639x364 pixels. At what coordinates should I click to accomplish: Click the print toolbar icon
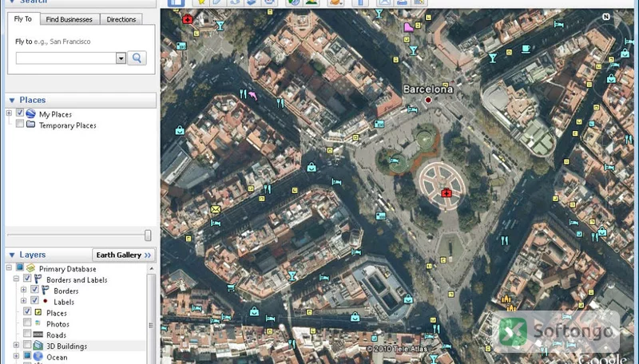click(402, 2)
